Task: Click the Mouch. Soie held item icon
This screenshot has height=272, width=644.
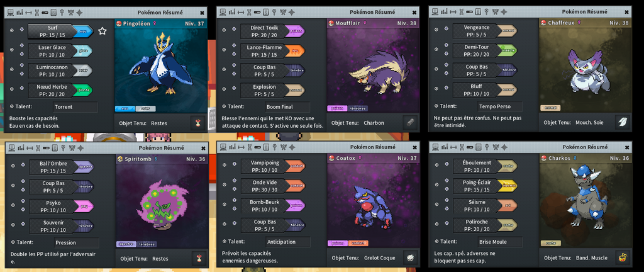Action: click(x=623, y=122)
